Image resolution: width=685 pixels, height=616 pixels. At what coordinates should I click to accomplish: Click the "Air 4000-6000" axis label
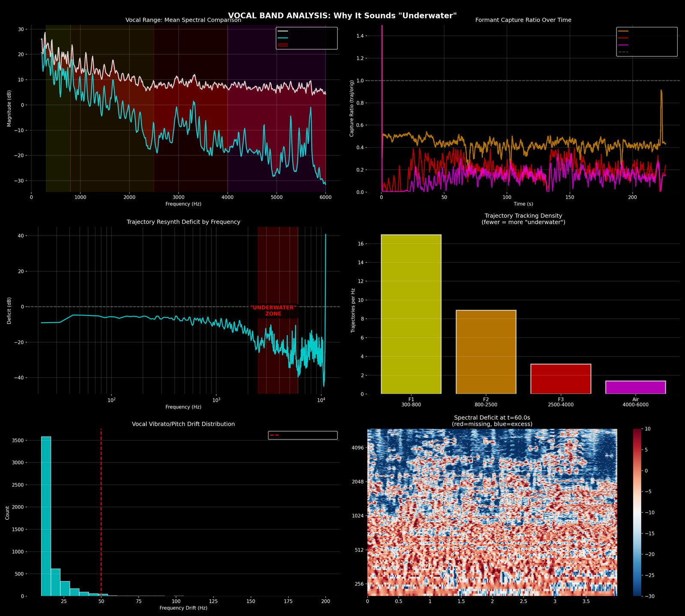635,402
